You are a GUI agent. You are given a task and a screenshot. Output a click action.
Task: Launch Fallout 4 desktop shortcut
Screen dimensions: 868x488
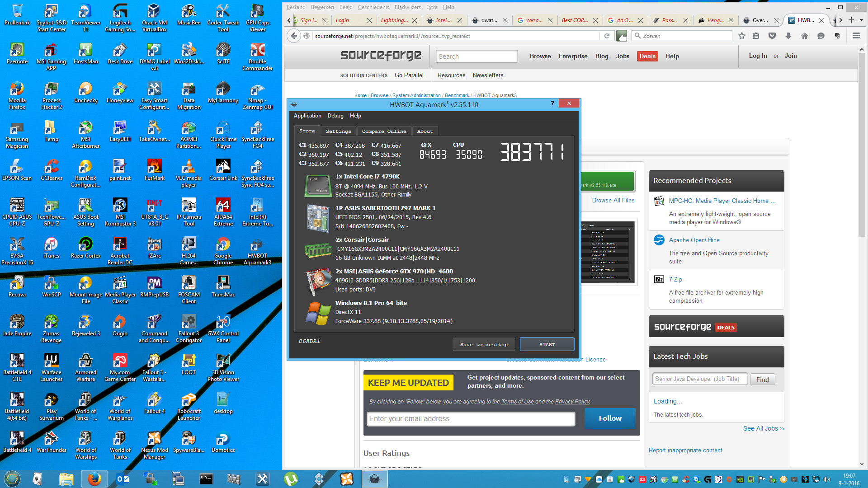pyautogui.click(x=154, y=404)
